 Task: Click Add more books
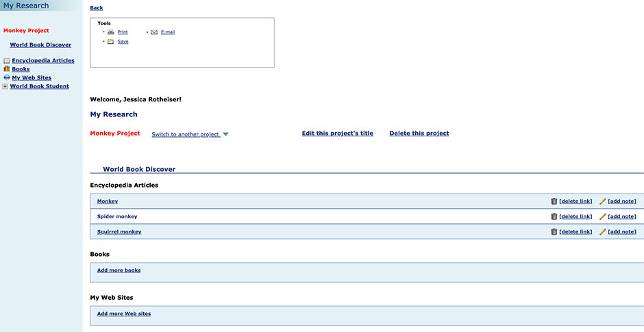[119, 270]
